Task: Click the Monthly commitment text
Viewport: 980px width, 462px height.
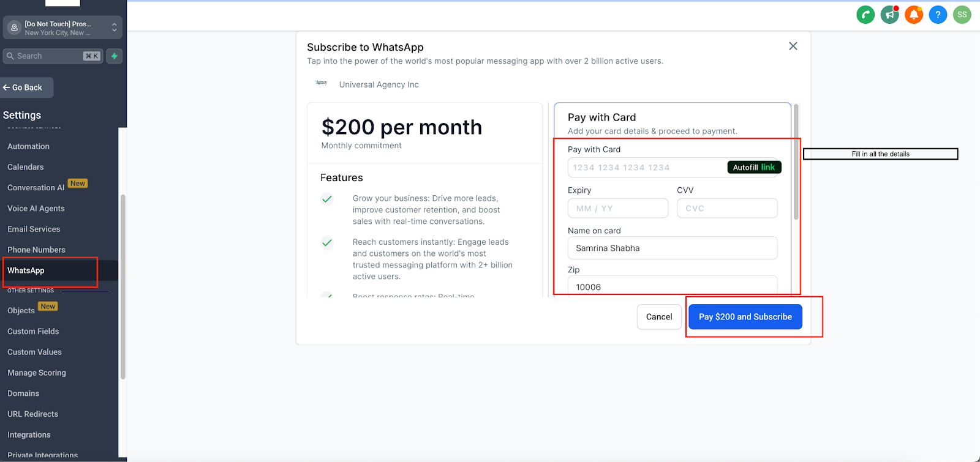Action: coord(361,146)
